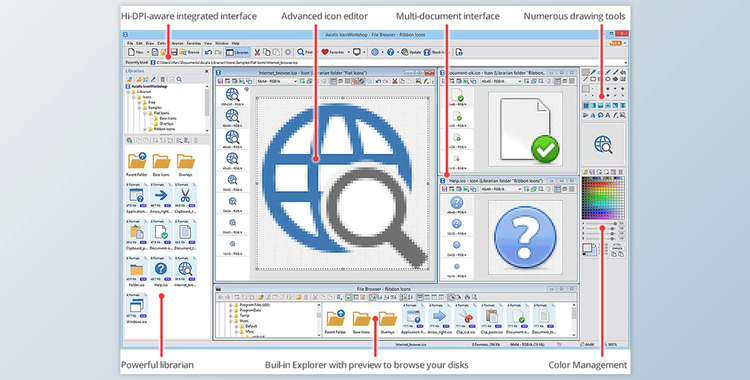
Task: Open the Favorites menu in menu bar
Action: (x=193, y=43)
